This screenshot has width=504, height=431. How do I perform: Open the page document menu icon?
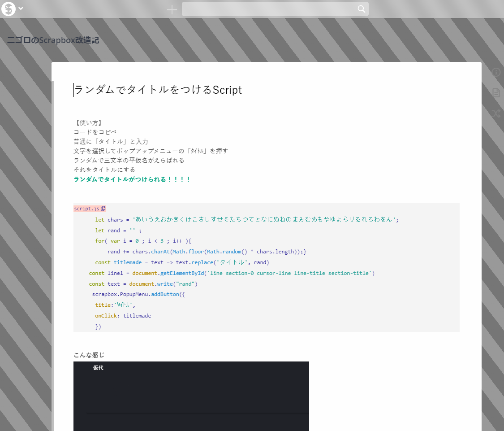[x=496, y=93]
